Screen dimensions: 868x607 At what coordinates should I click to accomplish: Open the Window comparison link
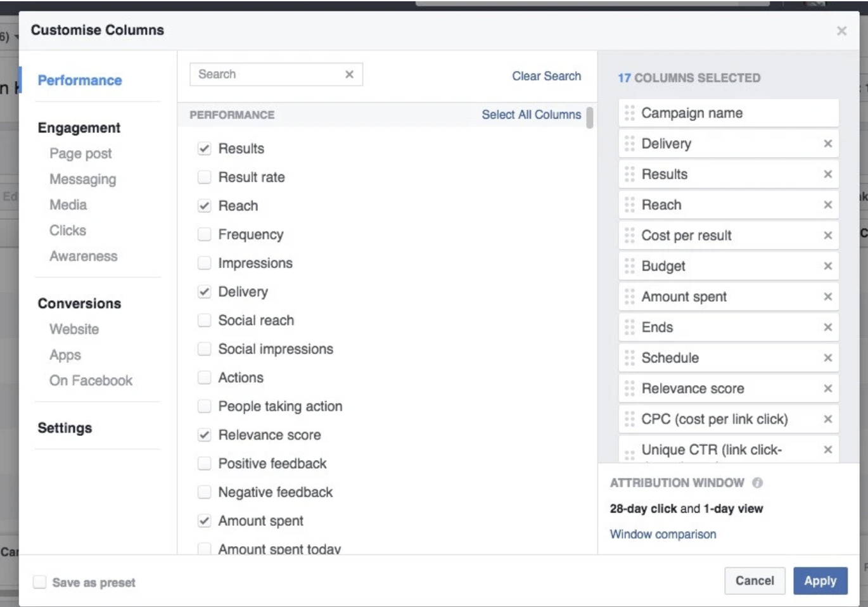[663, 534]
